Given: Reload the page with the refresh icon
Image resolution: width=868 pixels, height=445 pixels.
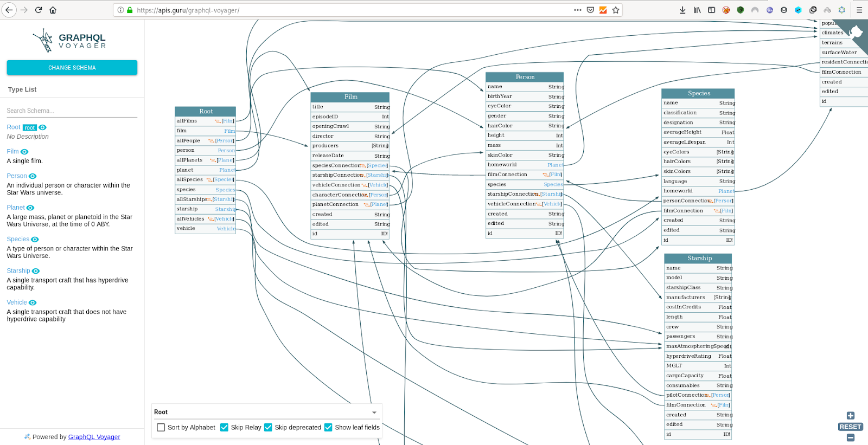Looking at the screenshot, I should tap(39, 10).
